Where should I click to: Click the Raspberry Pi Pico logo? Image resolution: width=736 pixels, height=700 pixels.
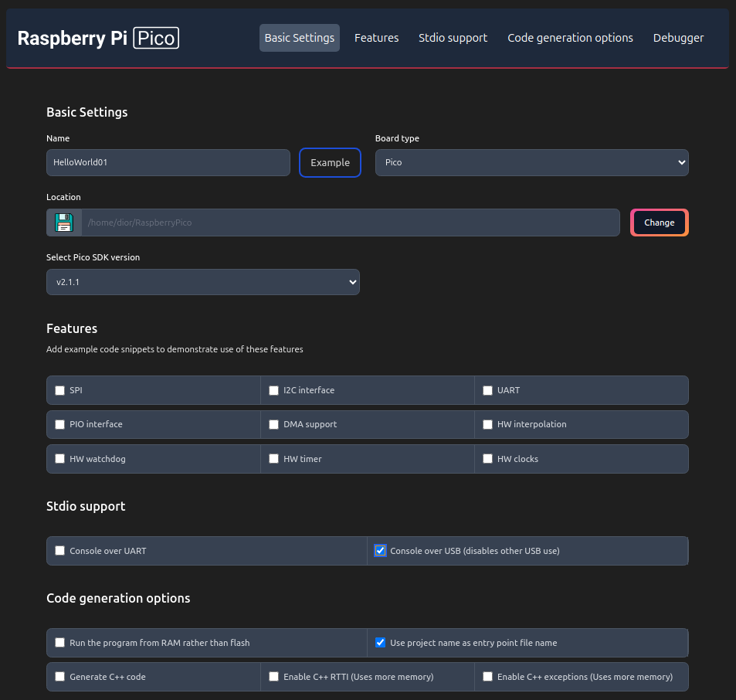coord(98,38)
